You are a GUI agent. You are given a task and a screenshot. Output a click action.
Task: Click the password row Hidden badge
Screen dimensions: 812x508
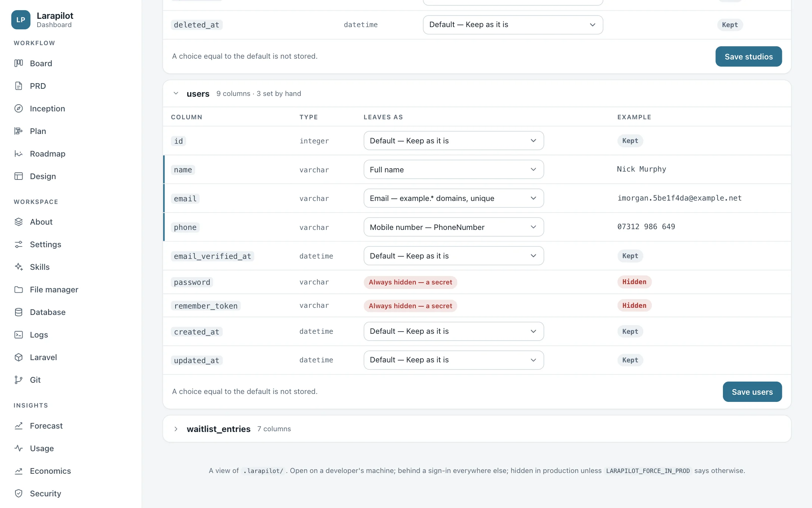[x=634, y=282]
